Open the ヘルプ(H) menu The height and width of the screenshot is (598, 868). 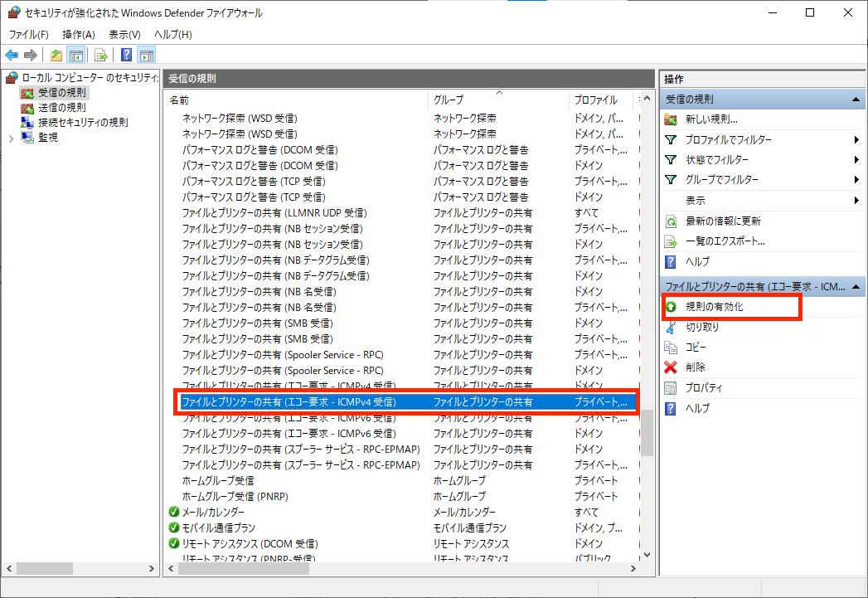click(x=172, y=34)
